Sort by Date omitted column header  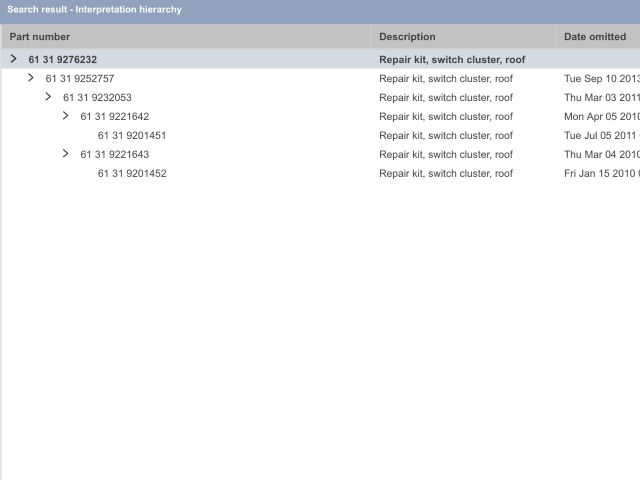(595, 37)
